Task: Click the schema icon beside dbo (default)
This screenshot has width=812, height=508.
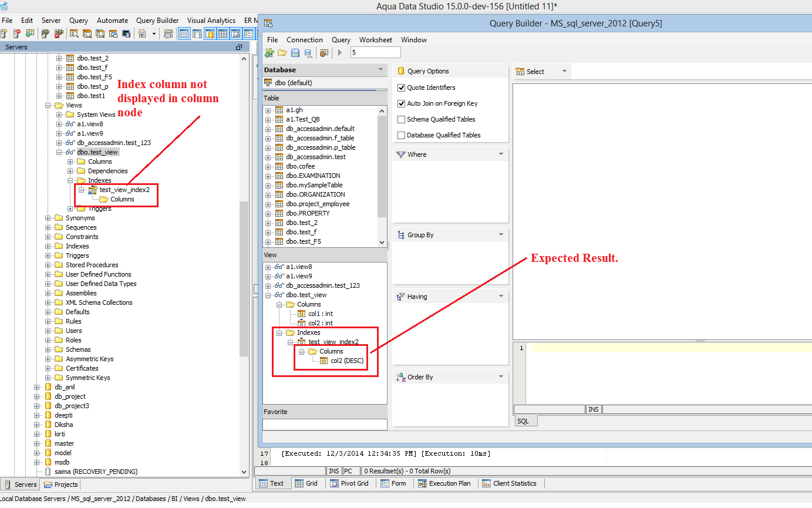Action: [269, 83]
